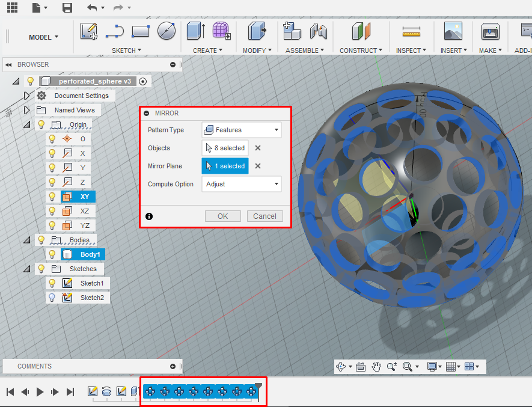The height and width of the screenshot is (407, 532).
Task: Click the Fit zoom magnifier tool
Action: click(x=408, y=367)
